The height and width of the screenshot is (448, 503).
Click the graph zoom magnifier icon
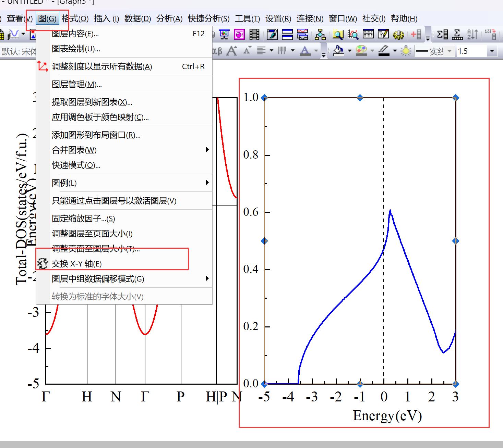pyautogui.click(x=353, y=34)
